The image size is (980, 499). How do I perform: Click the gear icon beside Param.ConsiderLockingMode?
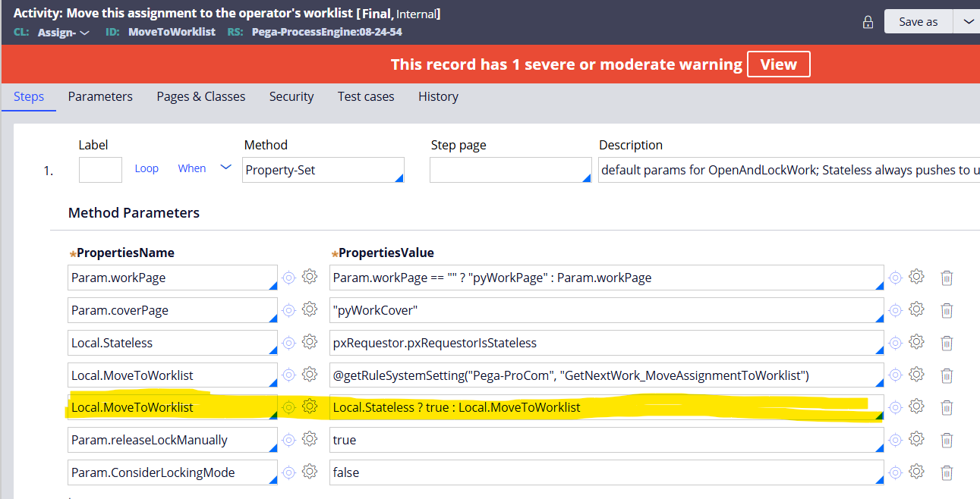(310, 472)
